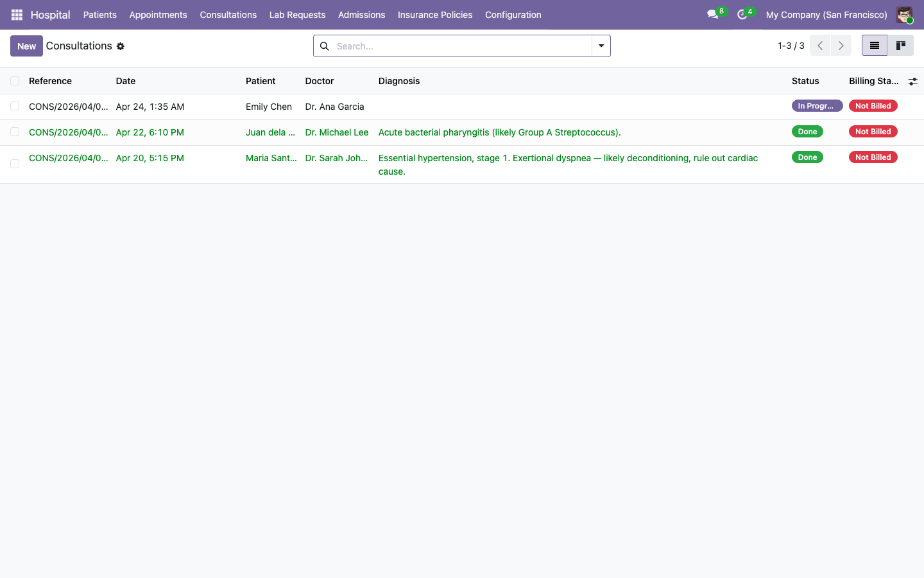Screen dimensions: 924x578
Task: Open company switcher My Company (San Francisco)
Action: [x=826, y=14]
